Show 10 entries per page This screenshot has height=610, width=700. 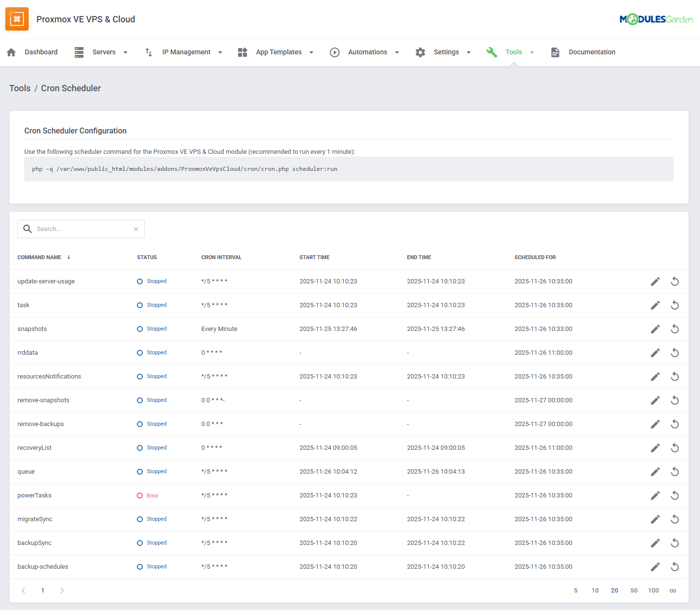coord(595,591)
